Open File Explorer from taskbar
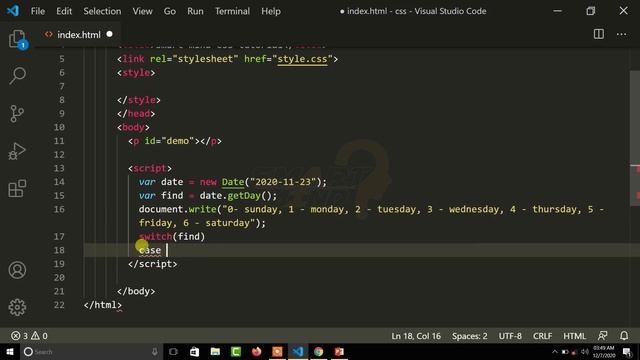This screenshot has height=360, width=640. (215, 351)
